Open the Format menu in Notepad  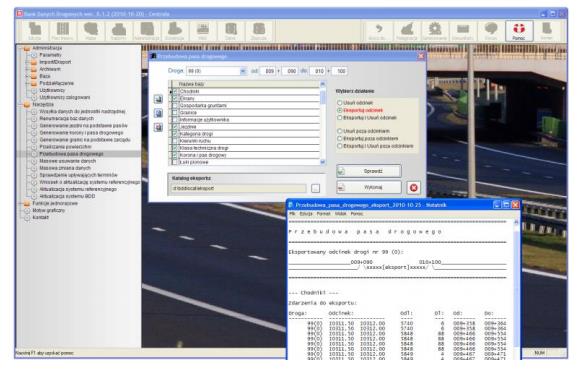[x=323, y=214]
